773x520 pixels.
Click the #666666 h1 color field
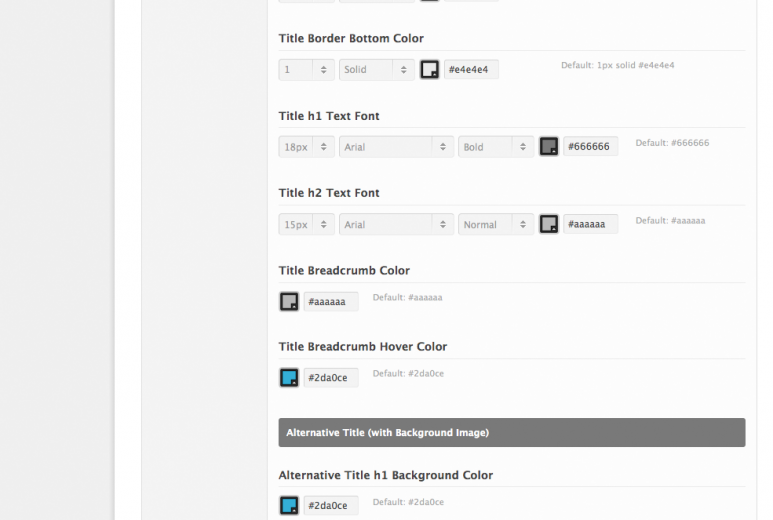tap(591, 146)
